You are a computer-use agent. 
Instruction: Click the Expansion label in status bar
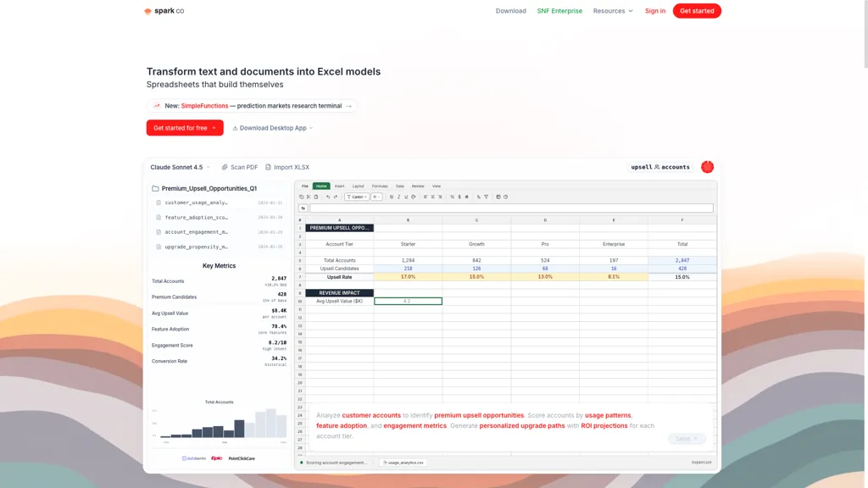click(701, 463)
